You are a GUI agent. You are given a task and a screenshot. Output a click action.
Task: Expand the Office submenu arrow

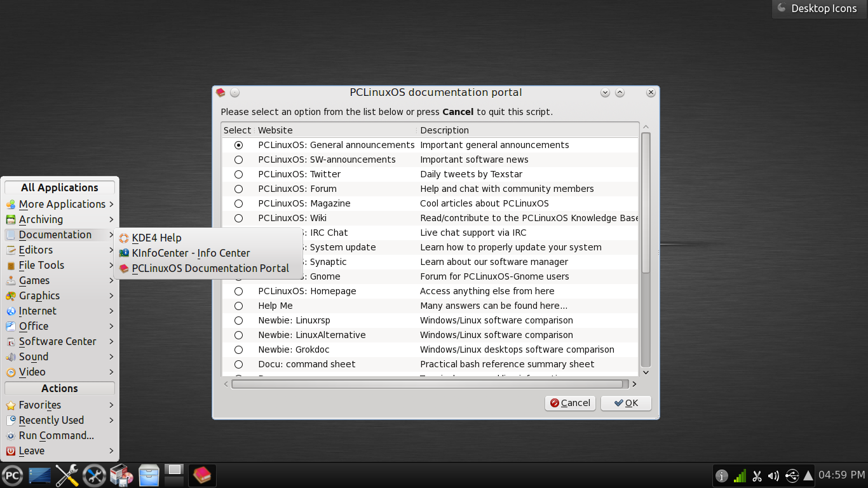coord(111,326)
